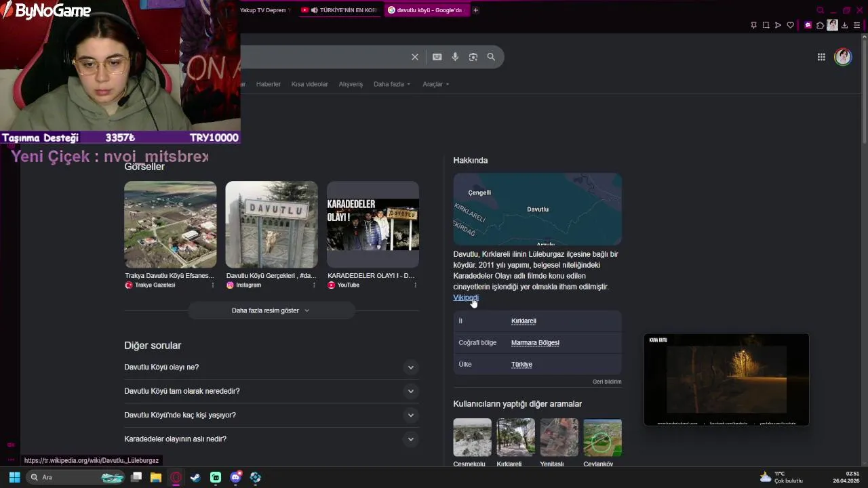Open the extensions cube menu

click(820, 25)
